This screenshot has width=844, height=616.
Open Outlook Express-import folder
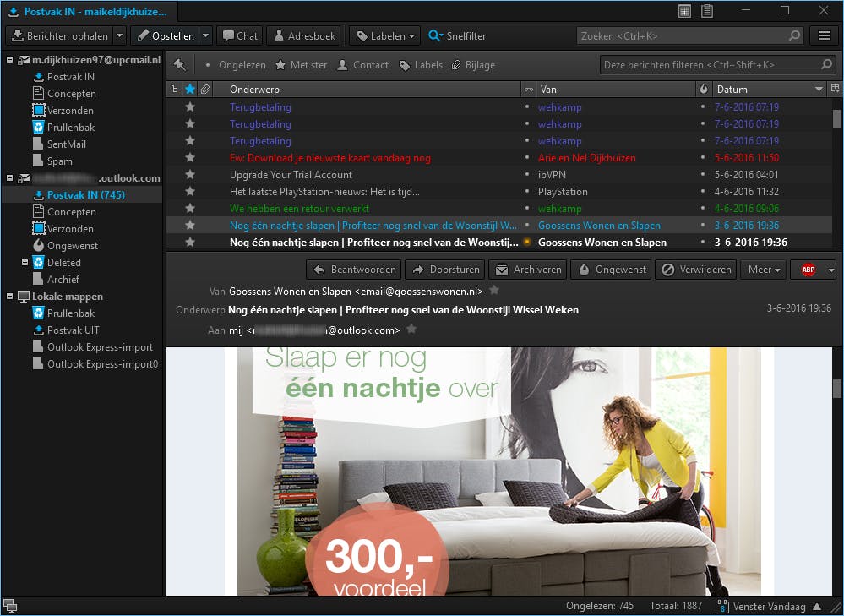pos(100,346)
